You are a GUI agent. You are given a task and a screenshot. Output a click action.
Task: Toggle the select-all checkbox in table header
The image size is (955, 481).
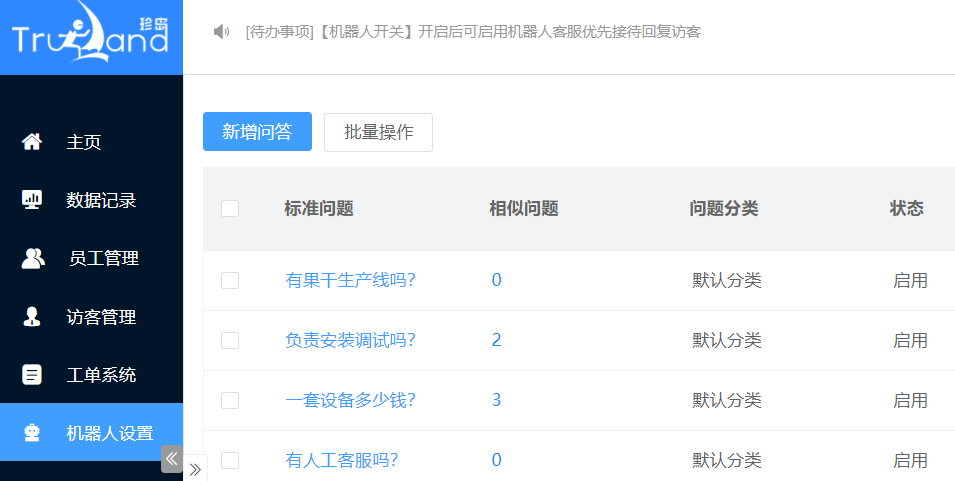click(230, 208)
